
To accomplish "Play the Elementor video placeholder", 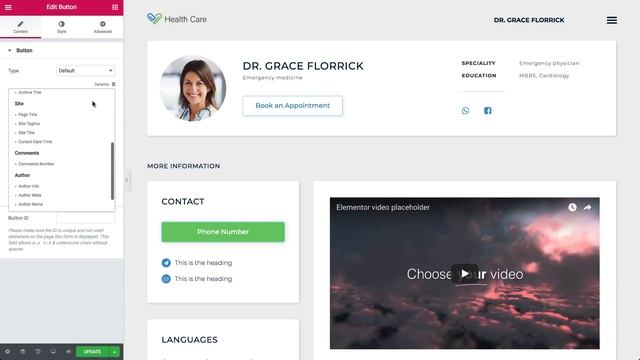I will click(x=464, y=273).
